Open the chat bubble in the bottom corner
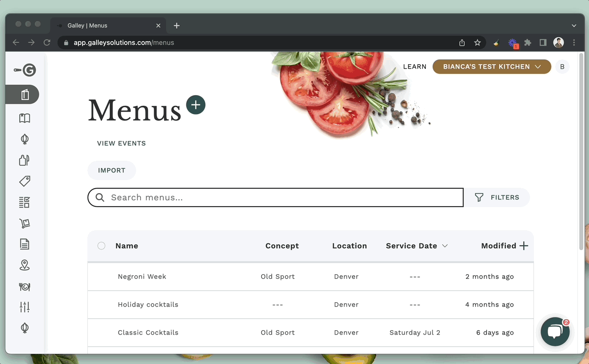Viewport: 589px width, 364px height. (x=555, y=332)
